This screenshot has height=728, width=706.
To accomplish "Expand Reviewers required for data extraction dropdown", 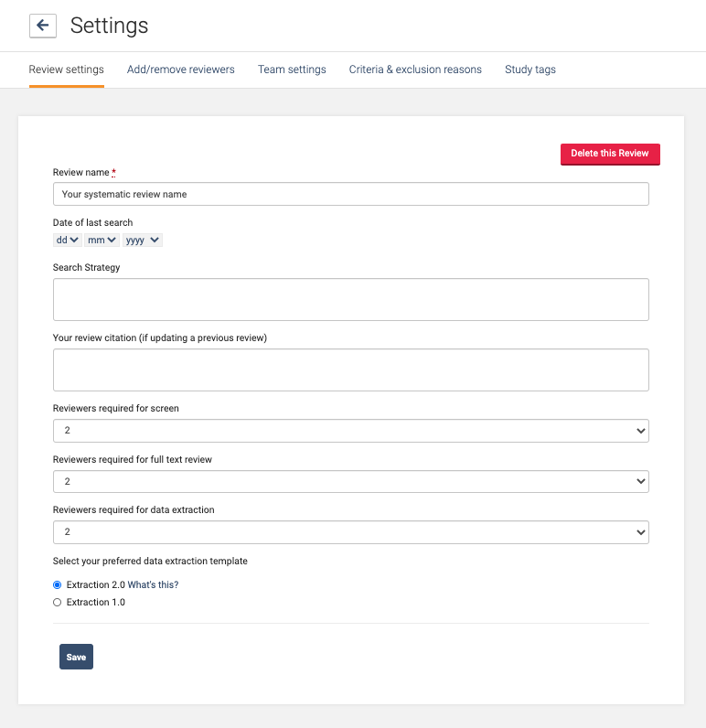I will [x=351, y=532].
